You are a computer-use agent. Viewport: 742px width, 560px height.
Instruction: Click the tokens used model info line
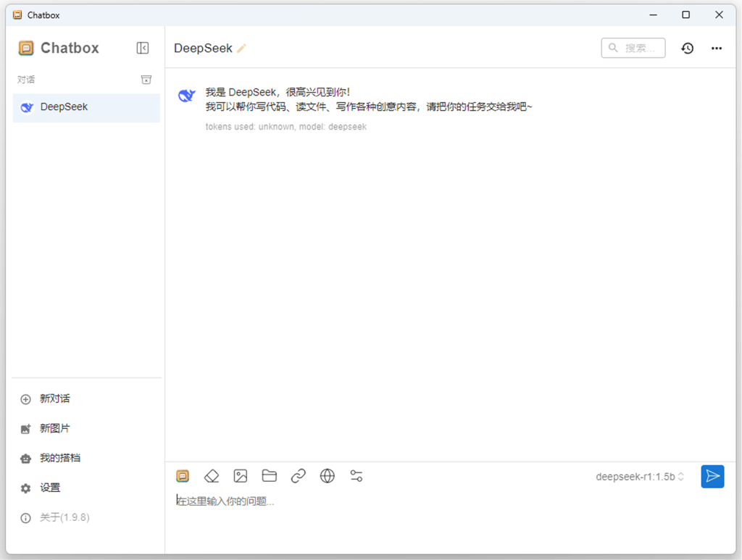[285, 127]
